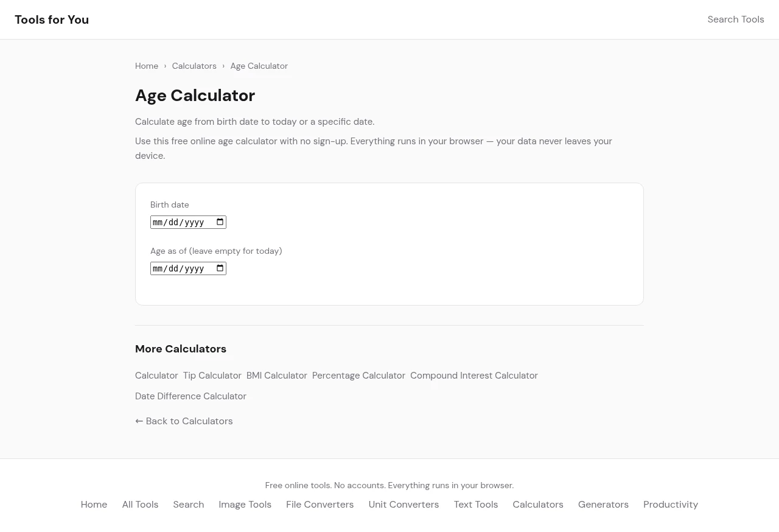Viewport: 779px width, 532px height.
Task: Open the Birth date calendar picker icon
Action: click(220, 222)
